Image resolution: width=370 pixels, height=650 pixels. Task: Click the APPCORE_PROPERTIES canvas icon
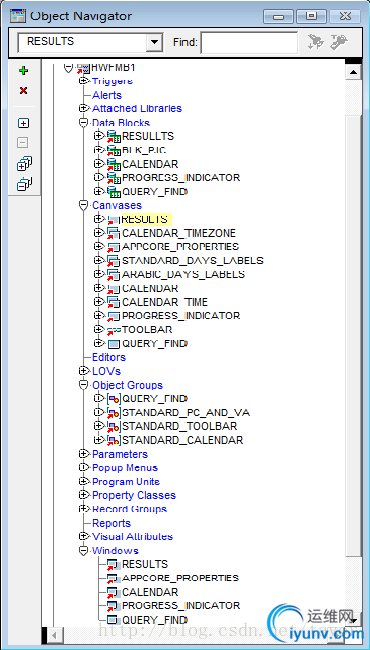click(114, 247)
